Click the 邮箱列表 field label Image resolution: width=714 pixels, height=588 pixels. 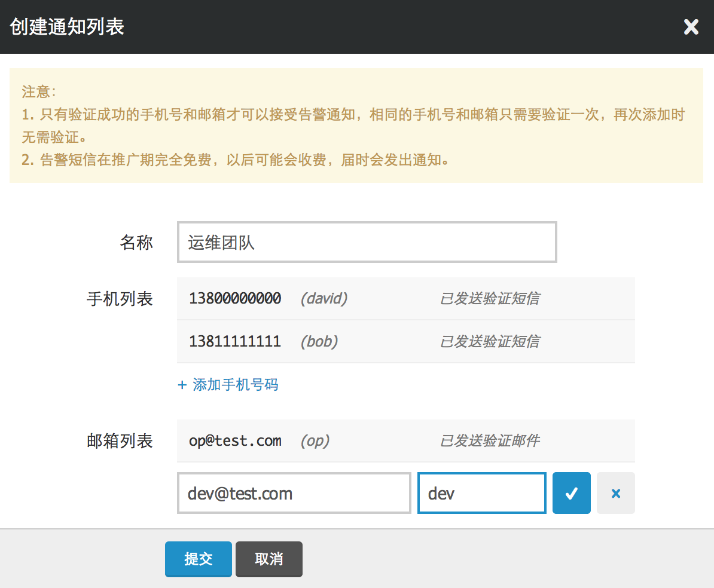tap(120, 441)
